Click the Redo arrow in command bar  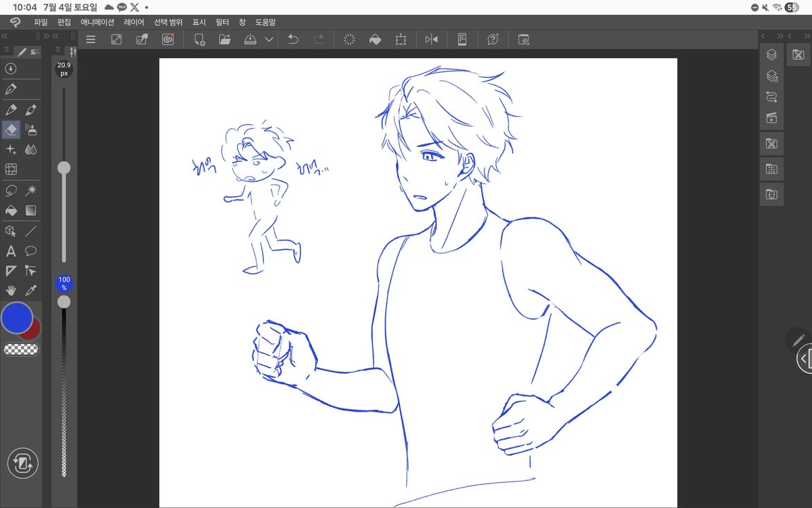pyautogui.click(x=318, y=39)
